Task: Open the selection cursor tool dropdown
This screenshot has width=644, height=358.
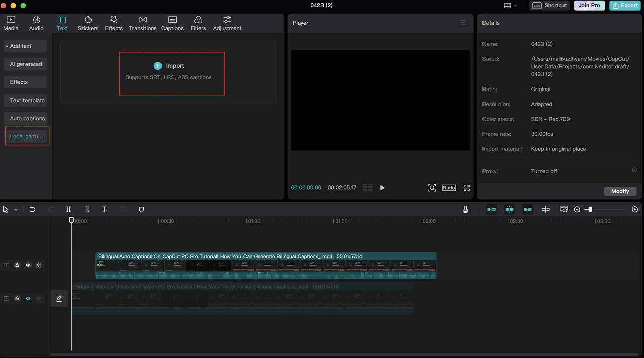Action: (16, 210)
